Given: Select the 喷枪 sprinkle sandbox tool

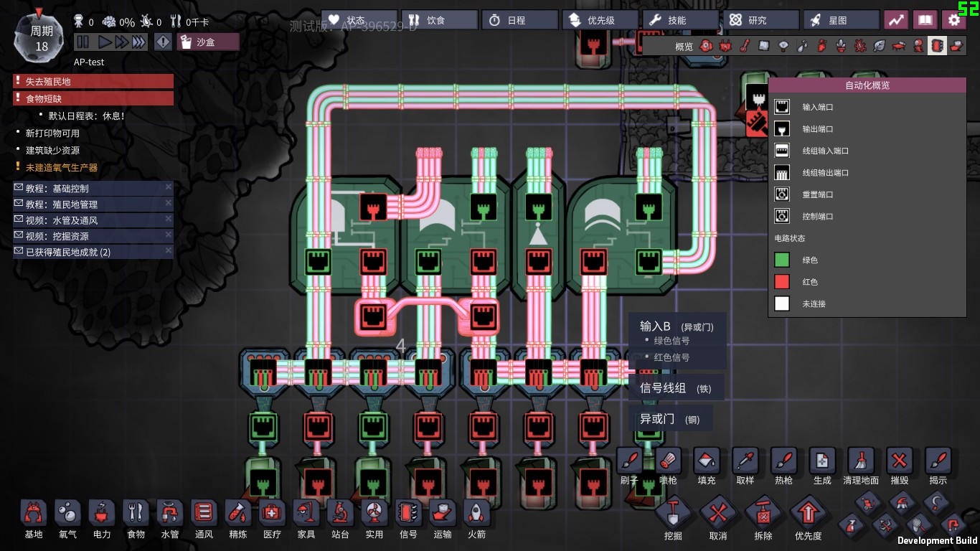Looking at the screenshot, I should tap(668, 461).
